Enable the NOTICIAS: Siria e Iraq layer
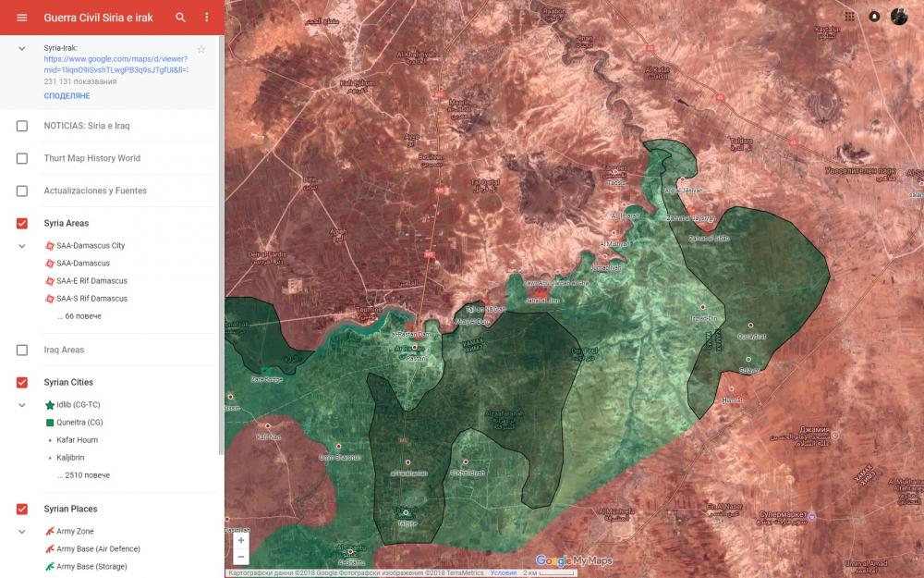 coord(22,126)
